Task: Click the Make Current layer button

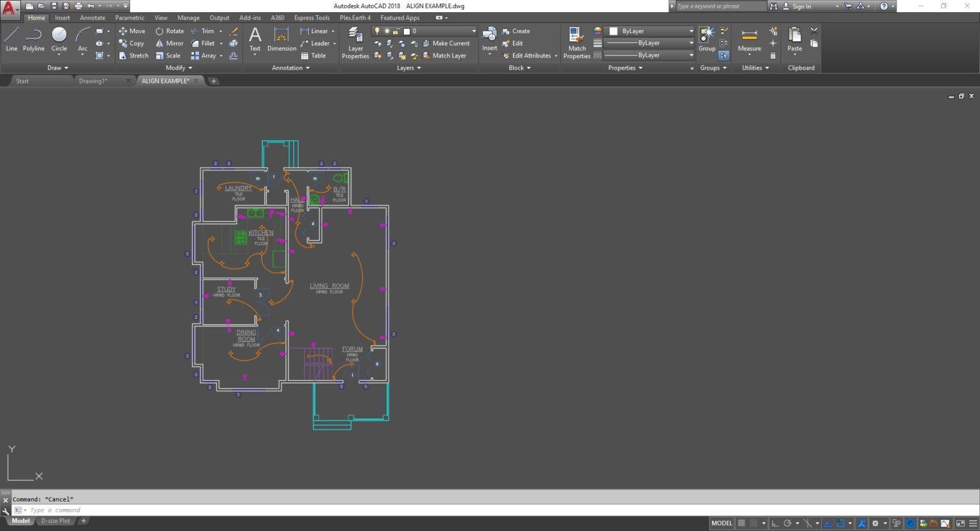Action: 447,43
